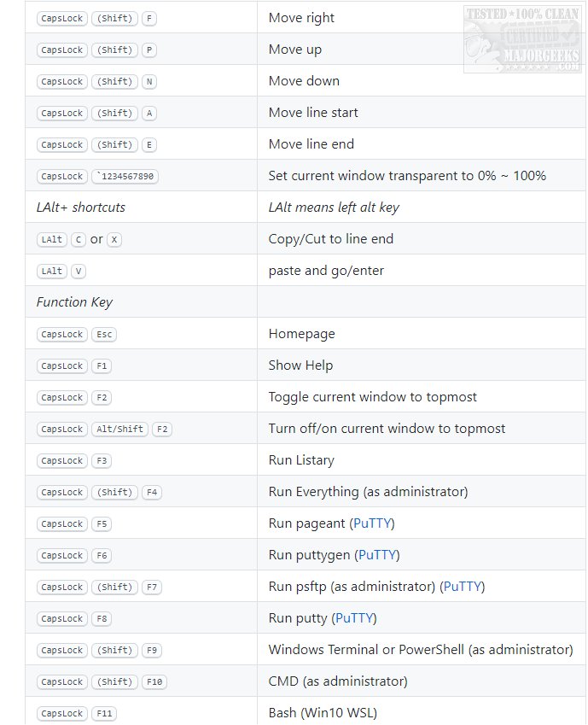
Task: Select the 'Run Everything (as administrator)' cell
Action: click(368, 492)
